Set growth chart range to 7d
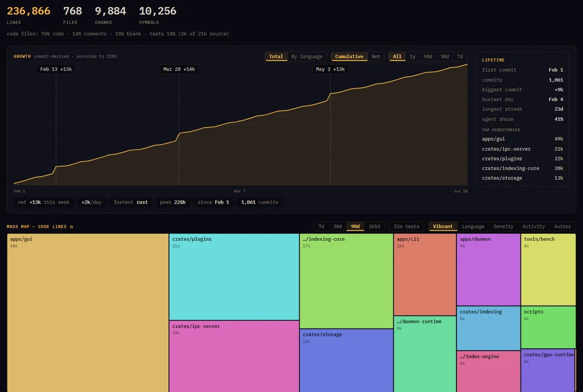Viewport: 583px width, 392px height. [460, 57]
